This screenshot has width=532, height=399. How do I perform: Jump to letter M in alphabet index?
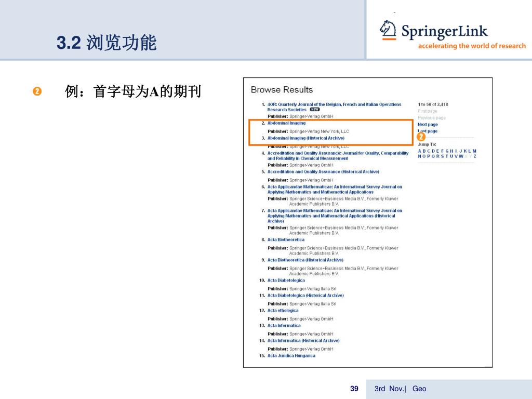pos(474,151)
